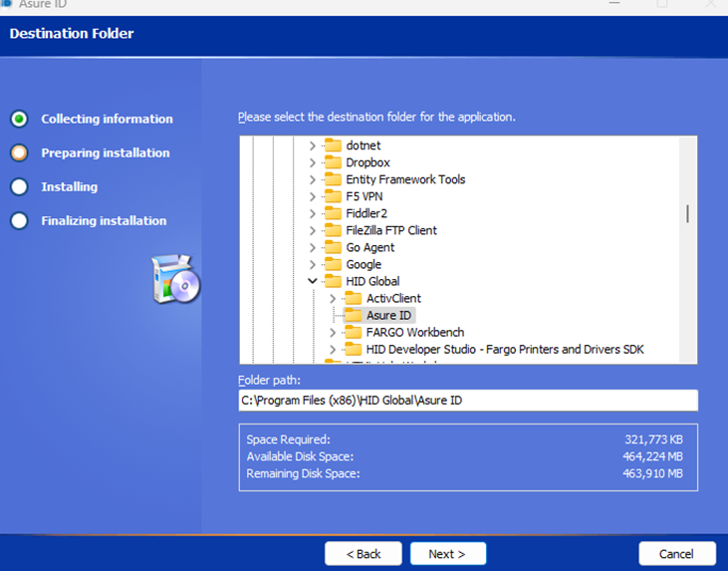Select the dotnet tree item label
Viewport: 728px width, 571px height.
(x=364, y=145)
